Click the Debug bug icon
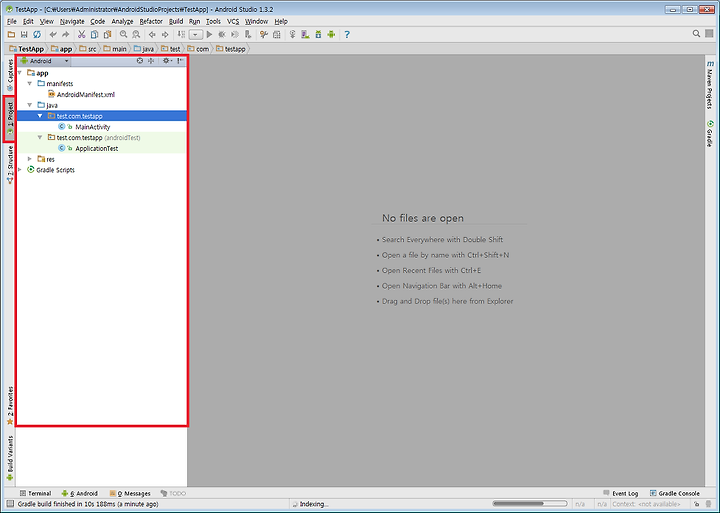This screenshot has height=513, width=720. [222, 34]
